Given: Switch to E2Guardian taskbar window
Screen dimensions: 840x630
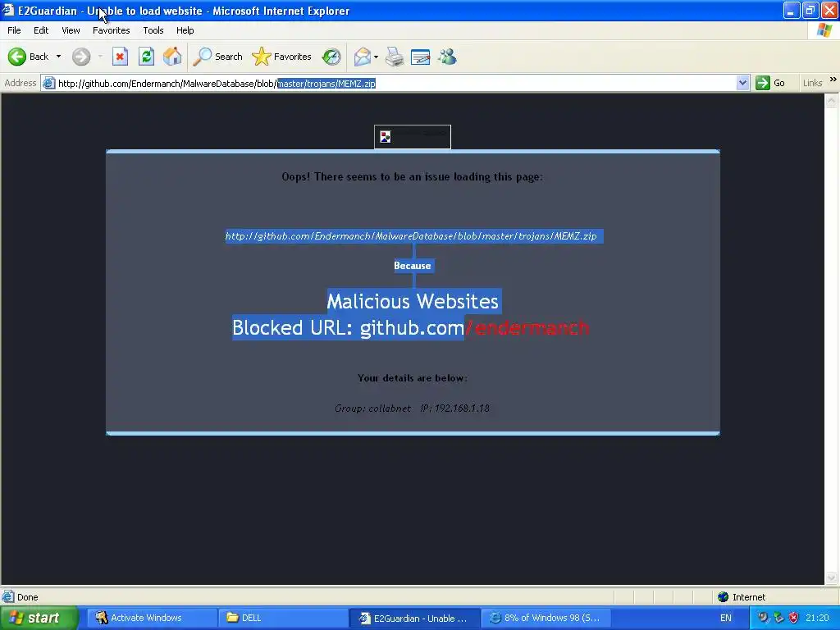Looking at the screenshot, I should [x=413, y=619].
